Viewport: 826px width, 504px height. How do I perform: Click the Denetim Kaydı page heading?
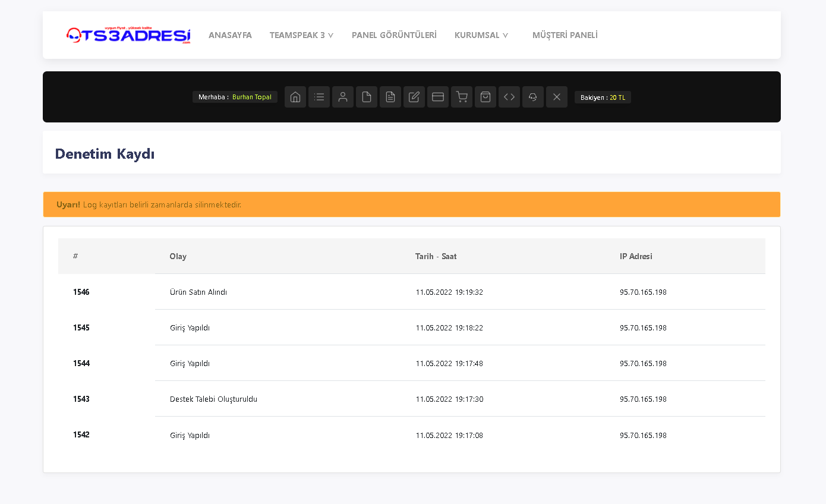[x=105, y=153]
